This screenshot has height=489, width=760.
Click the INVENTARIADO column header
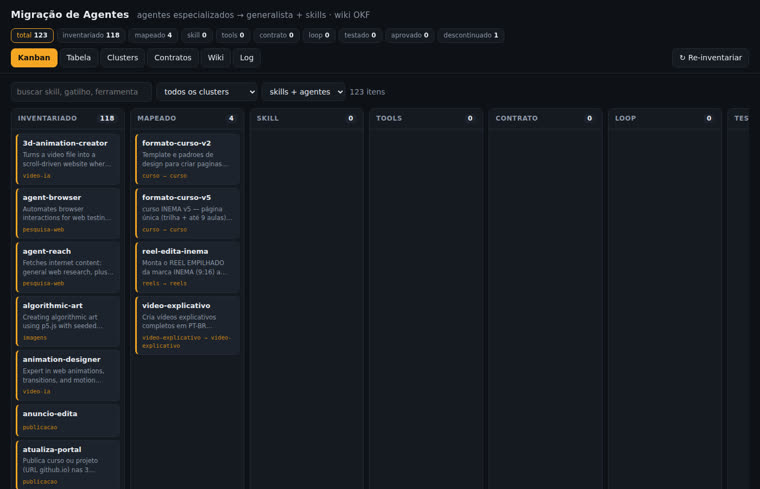[68, 118]
